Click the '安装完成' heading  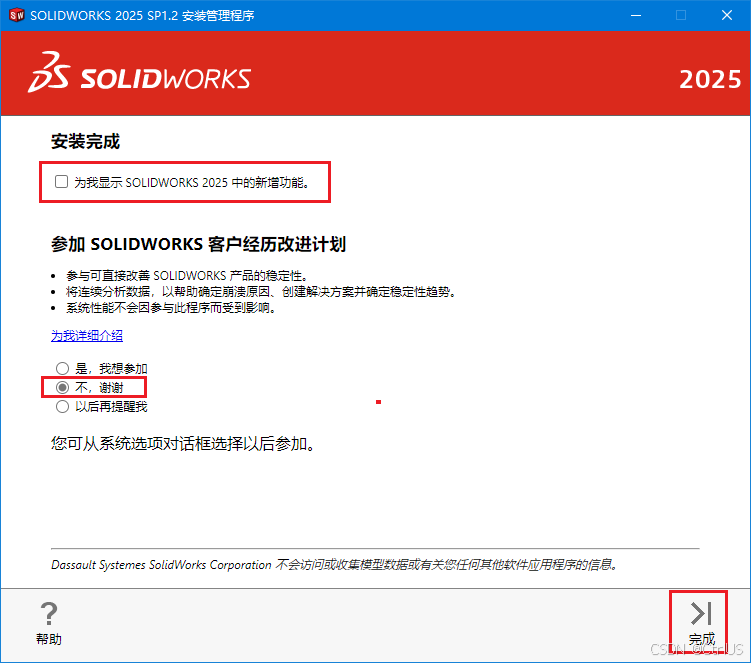[85, 141]
